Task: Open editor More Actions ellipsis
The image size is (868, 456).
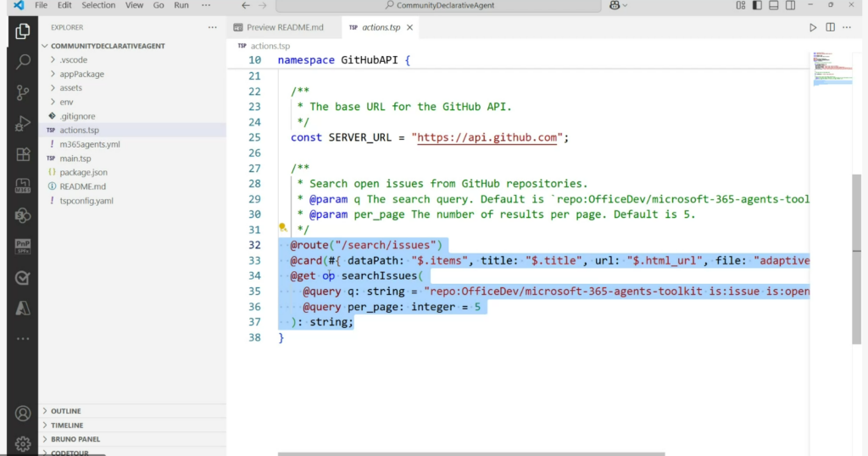Action: pyautogui.click(x=847, y=27)
